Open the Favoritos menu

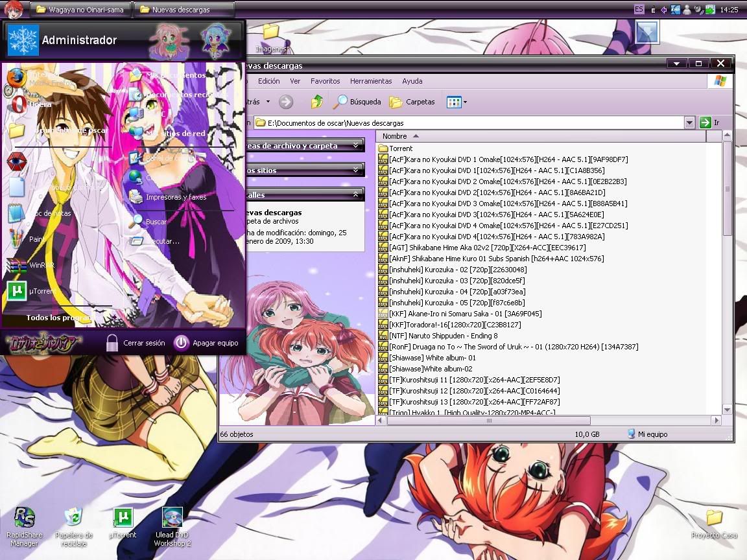[326, 81]
